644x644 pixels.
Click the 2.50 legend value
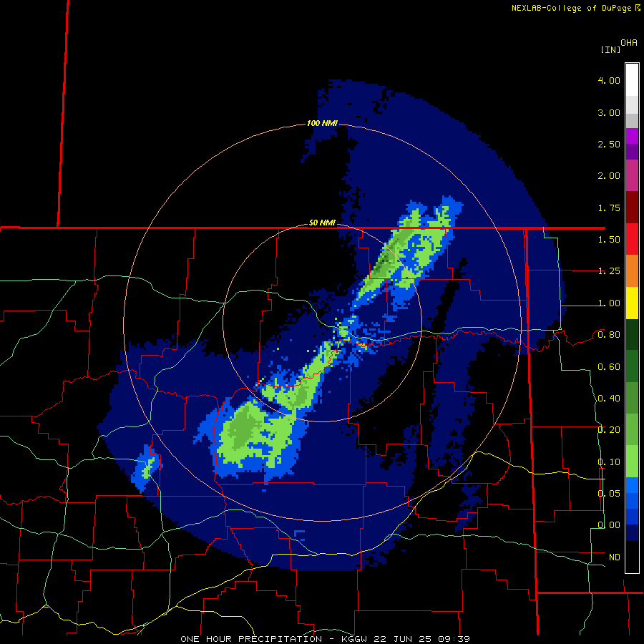[609, 144]
